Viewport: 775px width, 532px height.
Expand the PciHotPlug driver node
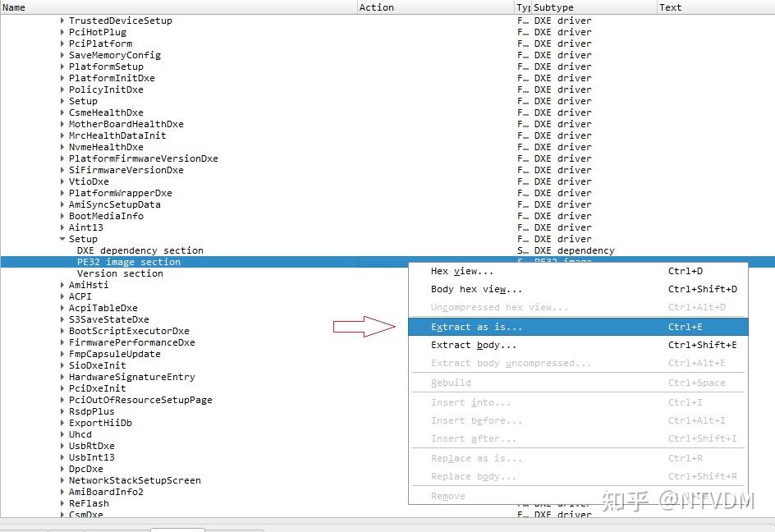click(x=63, y=32)
